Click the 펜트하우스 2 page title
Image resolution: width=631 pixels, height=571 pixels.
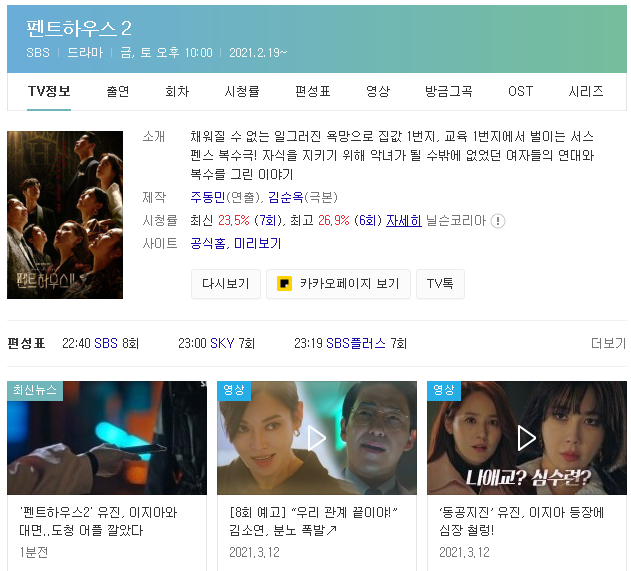click(79, 28)
